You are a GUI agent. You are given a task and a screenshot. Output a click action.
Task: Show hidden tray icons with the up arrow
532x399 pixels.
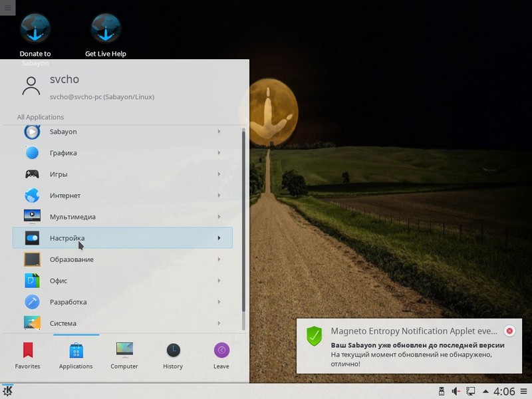(485, 392)
